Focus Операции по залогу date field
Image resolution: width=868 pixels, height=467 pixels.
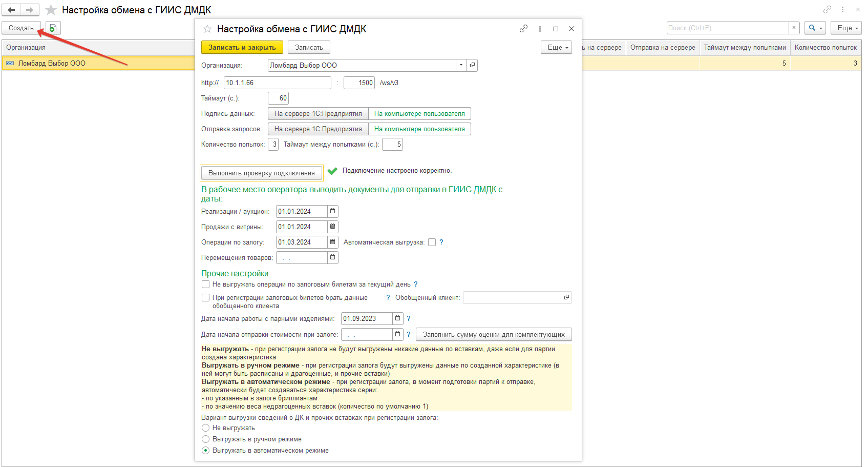[x=302, y=242]
